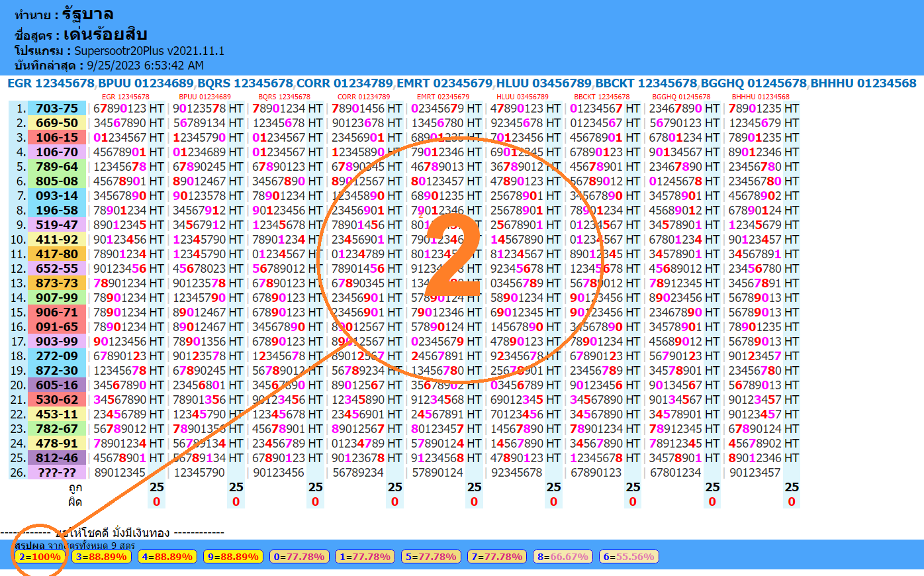Select the 3=88.89% summary badge
Screen dimensions: 924x576
click(x=101, y=557)
